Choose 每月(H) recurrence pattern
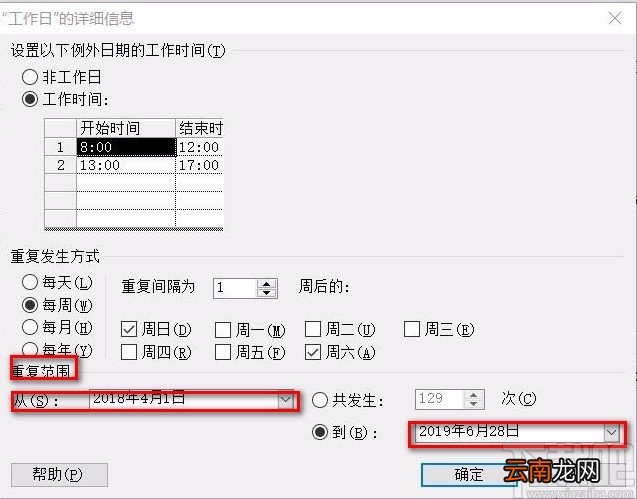Screen dimensions: 637x499 pos(30,327)
